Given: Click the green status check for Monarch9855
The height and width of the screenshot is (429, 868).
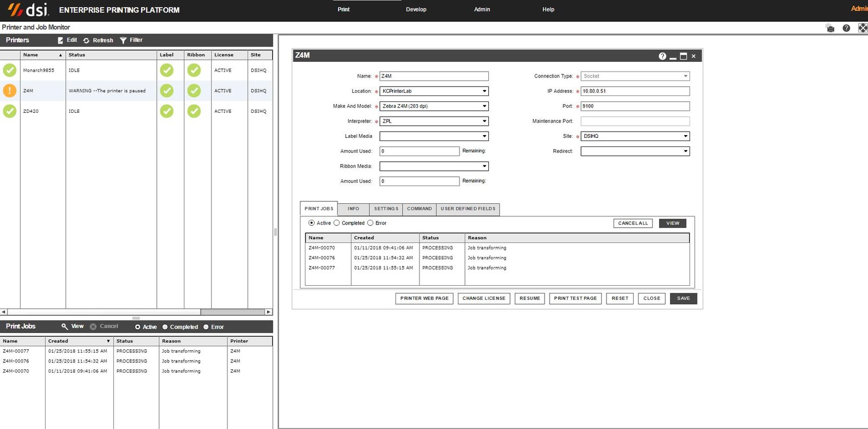Looking at the screenshot, I should pyautogui.click(x=10, y=70).
